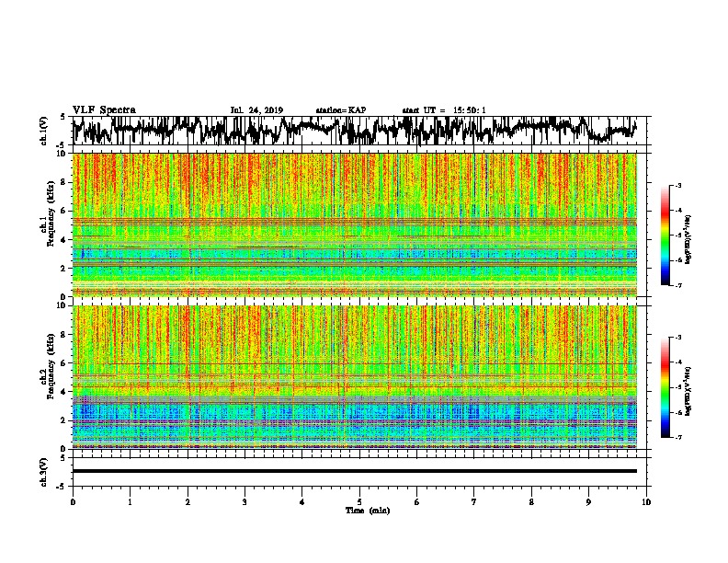The width and height of the screenshot is (728, 563).
Task: Click the "-7" tick on the lower colorbar
Action: pos(678,438)
